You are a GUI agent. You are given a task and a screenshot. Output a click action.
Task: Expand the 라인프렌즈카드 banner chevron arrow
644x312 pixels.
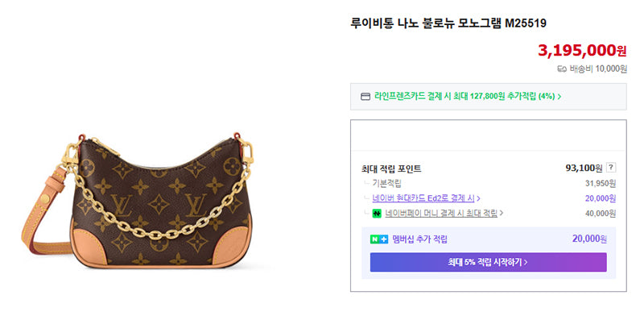(559, 97)
